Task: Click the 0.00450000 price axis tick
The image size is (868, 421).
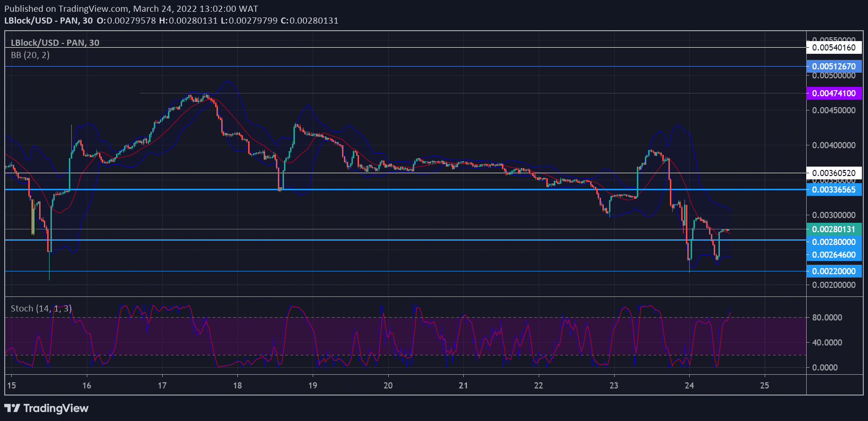Action: (x=834, y=110)
